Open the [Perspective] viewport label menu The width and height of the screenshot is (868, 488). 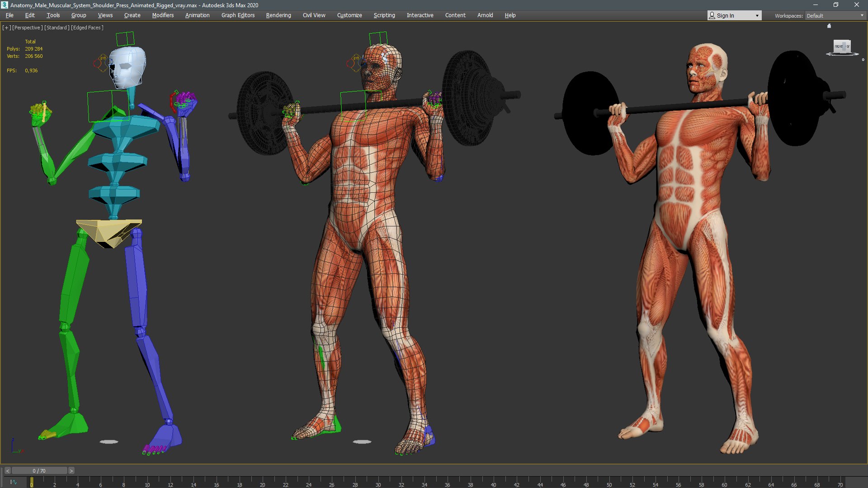pyautogui.click(x=28, y=28)
